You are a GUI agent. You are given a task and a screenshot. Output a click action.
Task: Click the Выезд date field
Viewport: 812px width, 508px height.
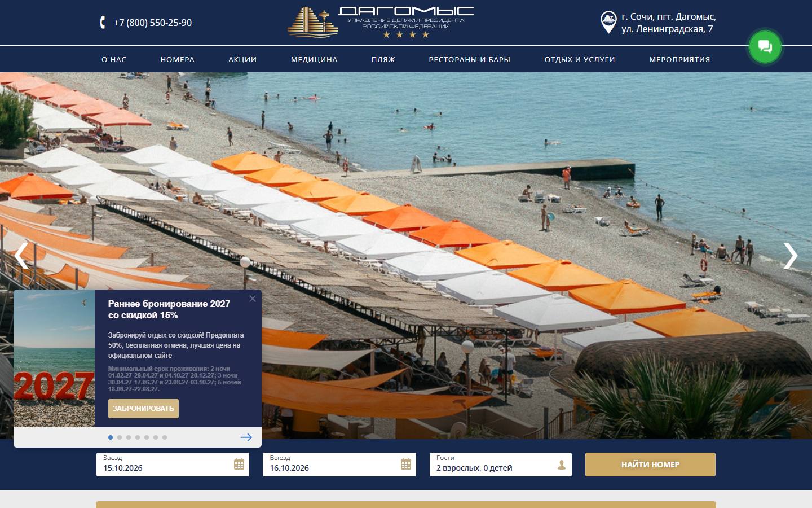[339, 465]
